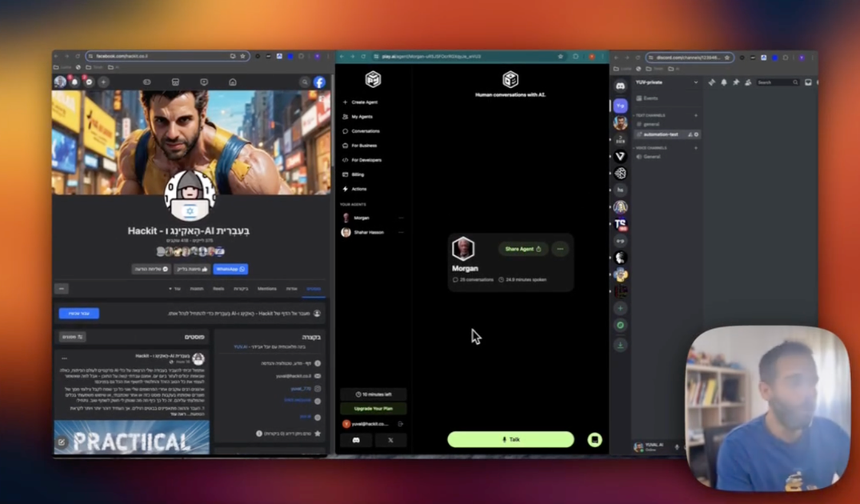Select Create Agent in Play.ai sidebar
The height and width of the screenshot is (504, 860).
[360, 102]
